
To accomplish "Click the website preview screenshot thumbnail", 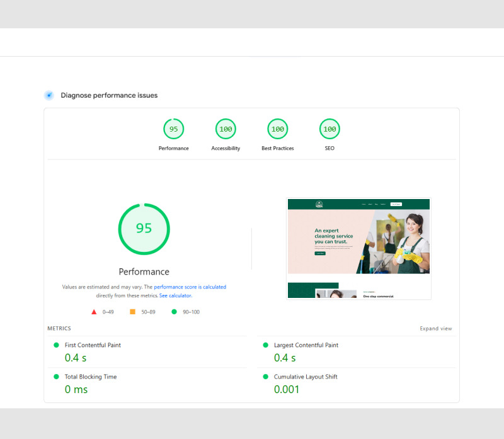I will click(x=358, y=248).
